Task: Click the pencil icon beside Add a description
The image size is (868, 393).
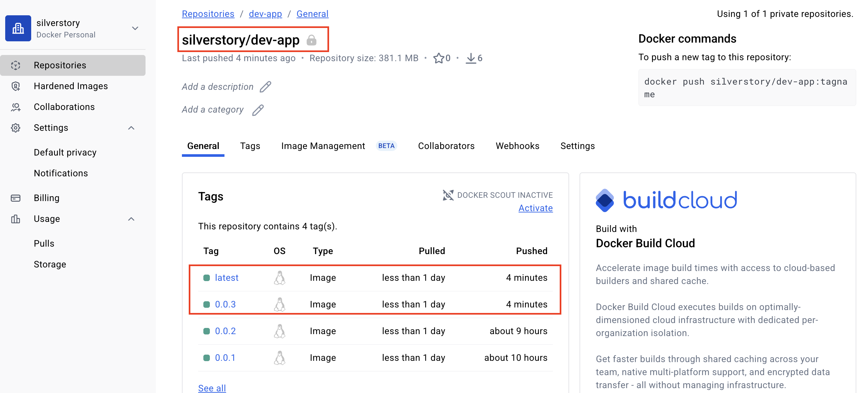Action: point(265,87)
